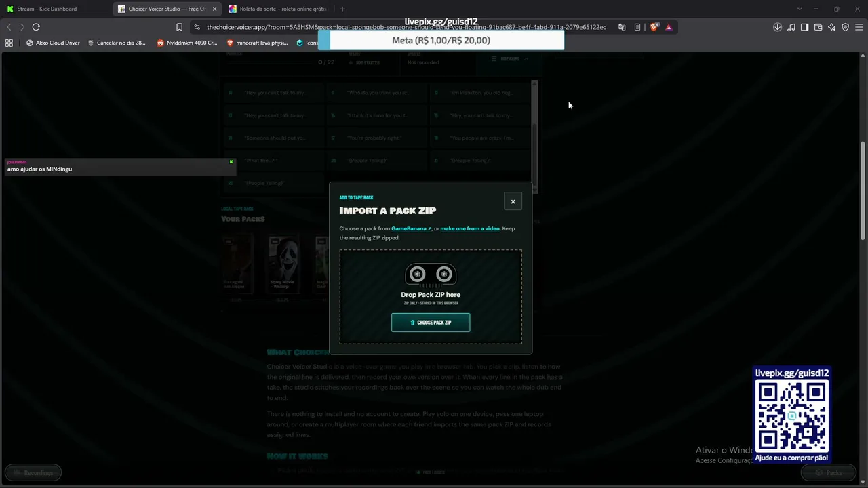Click the Choose Pack ZIP button
This screenshot has height=488, width=868.
coord(431,323)
